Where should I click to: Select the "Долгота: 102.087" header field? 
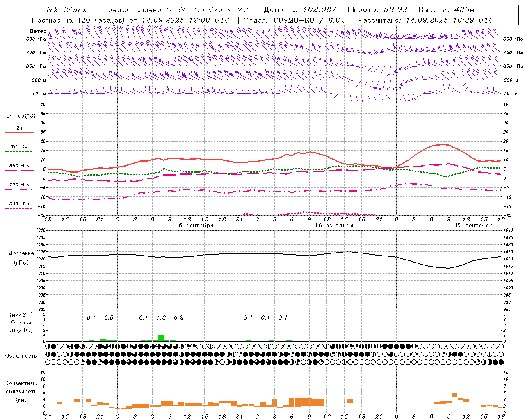[300, 10]
